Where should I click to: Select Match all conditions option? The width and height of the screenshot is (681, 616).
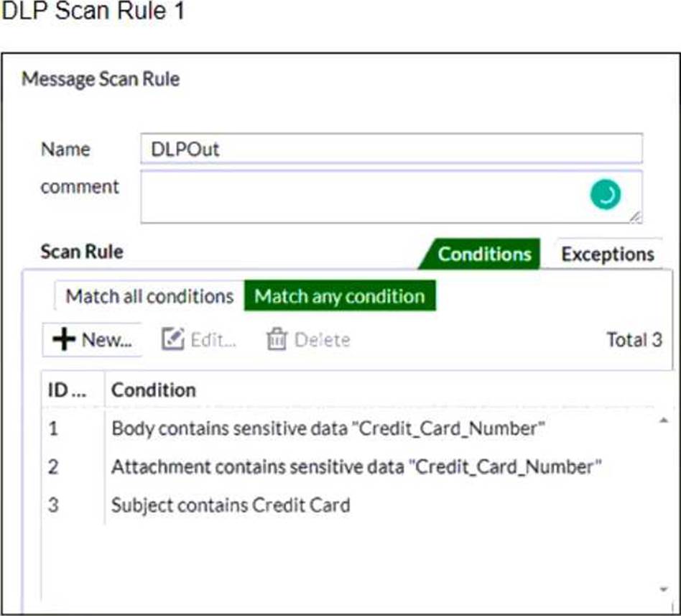(x=149, y=296)
